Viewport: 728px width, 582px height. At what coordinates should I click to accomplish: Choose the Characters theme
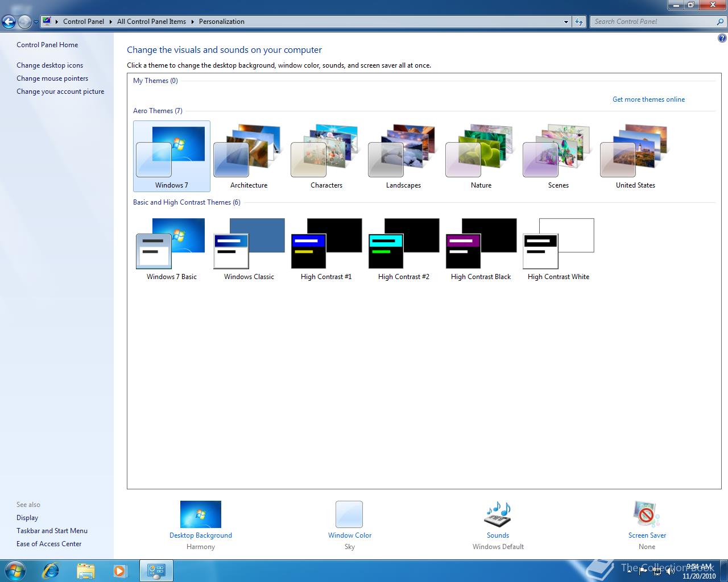(x=326, y=156)
